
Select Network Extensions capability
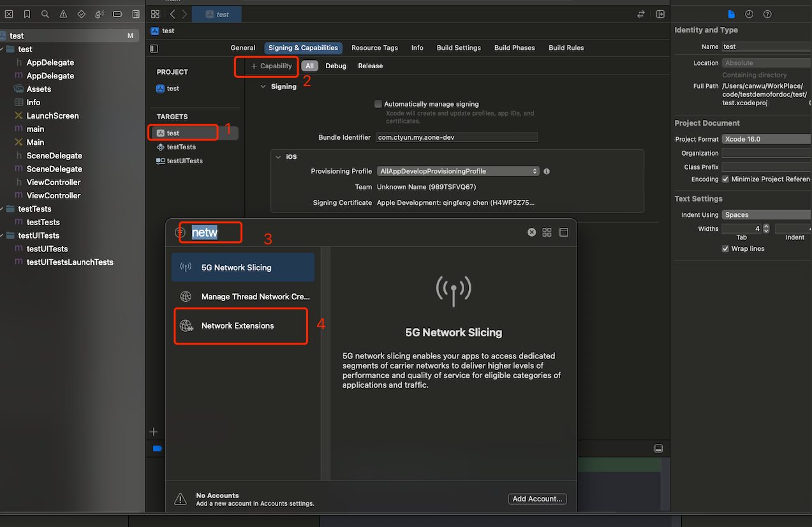[243, 325]
